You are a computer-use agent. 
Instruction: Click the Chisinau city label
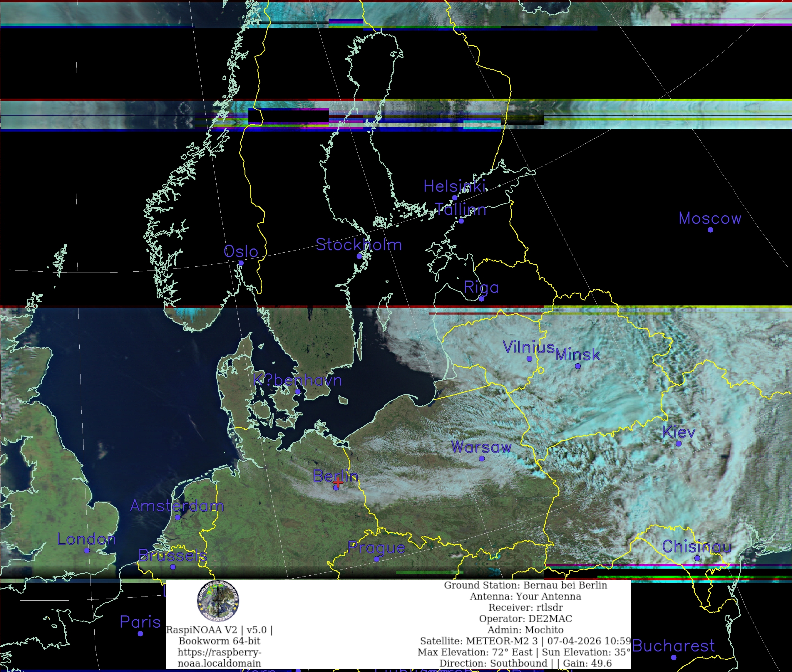[696, 547]
